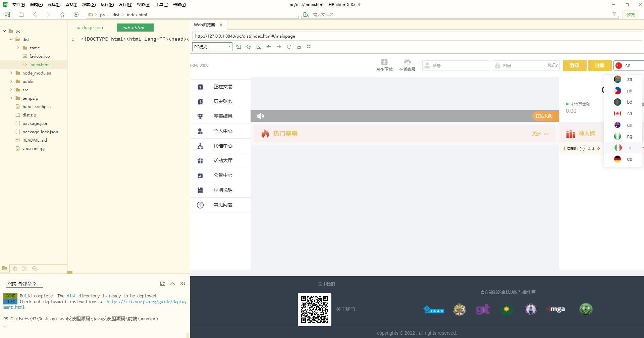Collapse the dist folder in tree
This screenshot has width=644, height=338.
point(11,39)
